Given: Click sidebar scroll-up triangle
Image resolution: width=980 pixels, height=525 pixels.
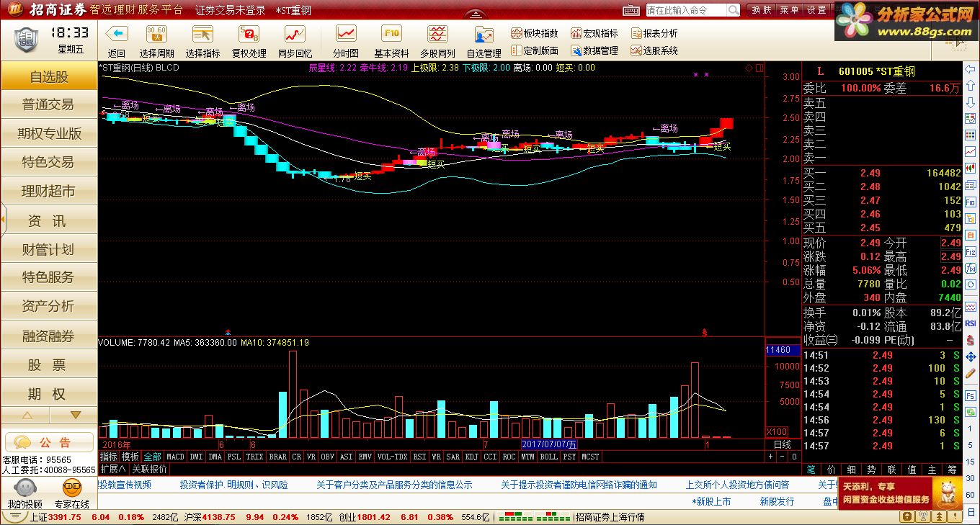Looking at the screenshot, I should (27, 416).
